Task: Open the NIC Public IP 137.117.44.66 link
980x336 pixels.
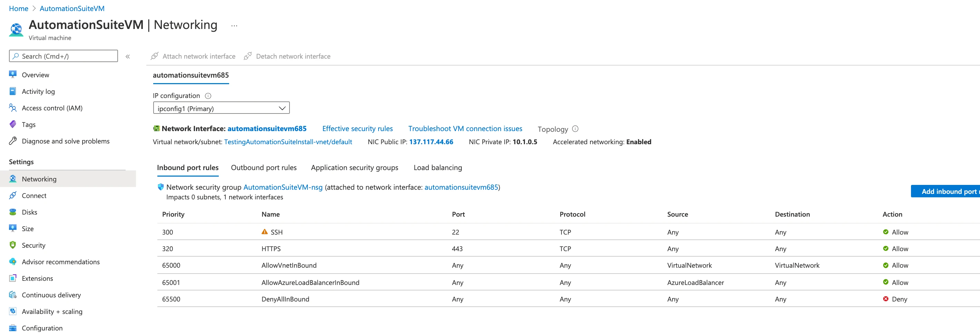Action: 431,142
